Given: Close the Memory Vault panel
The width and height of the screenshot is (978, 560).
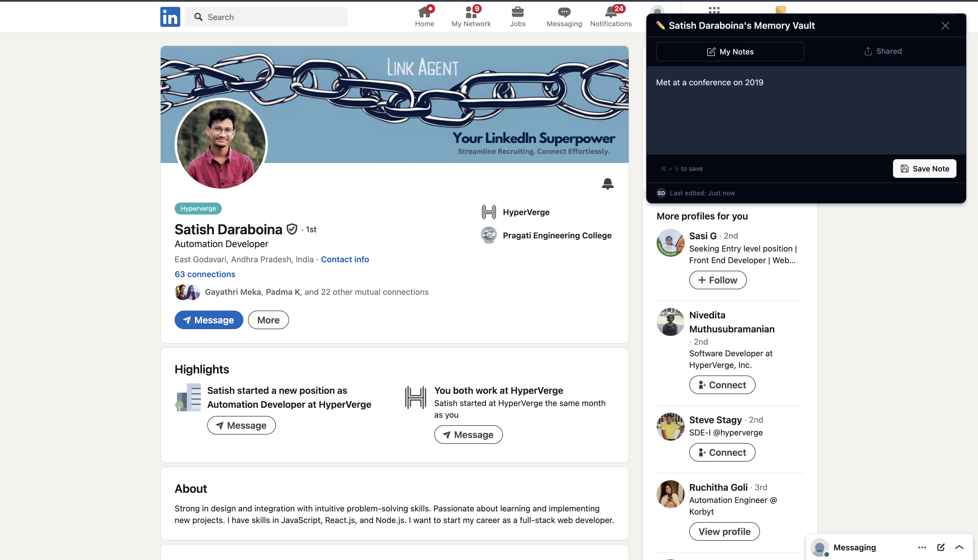Looking at the screenshot, I should click(x=945, y=25).
